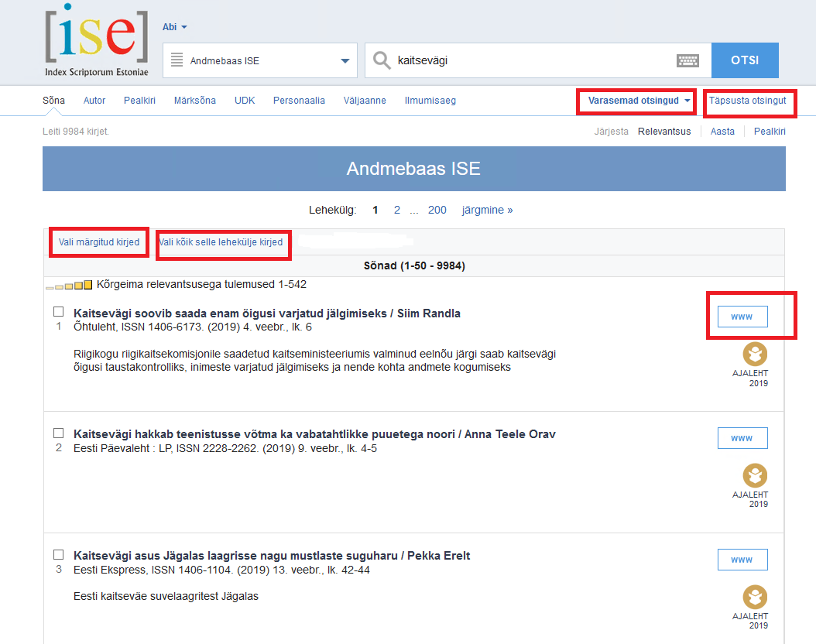Switch to the UDK search tab

click(245, 101)
